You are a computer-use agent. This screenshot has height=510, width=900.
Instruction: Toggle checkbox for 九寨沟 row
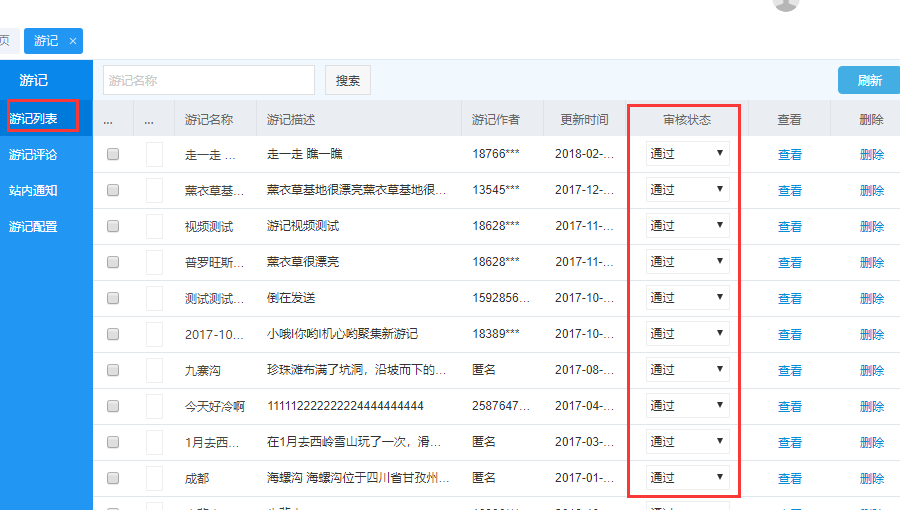pyautogui.click(x=113, y=370)
